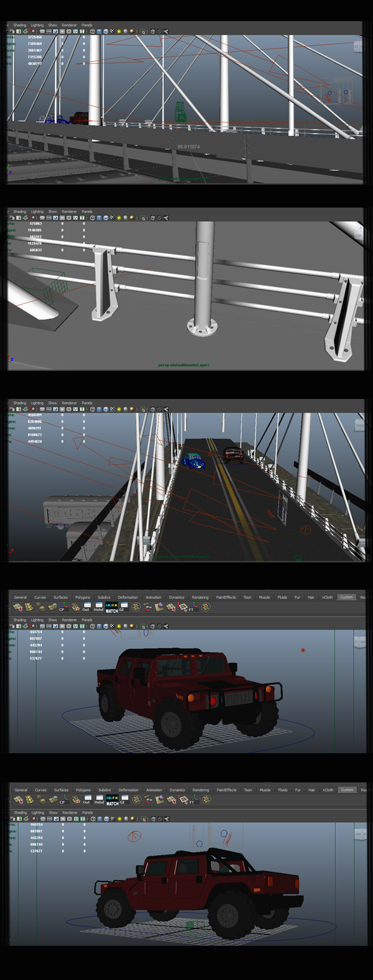
Task: Open Shading menu in the bridge cables viewport
Action: [20, 25]
